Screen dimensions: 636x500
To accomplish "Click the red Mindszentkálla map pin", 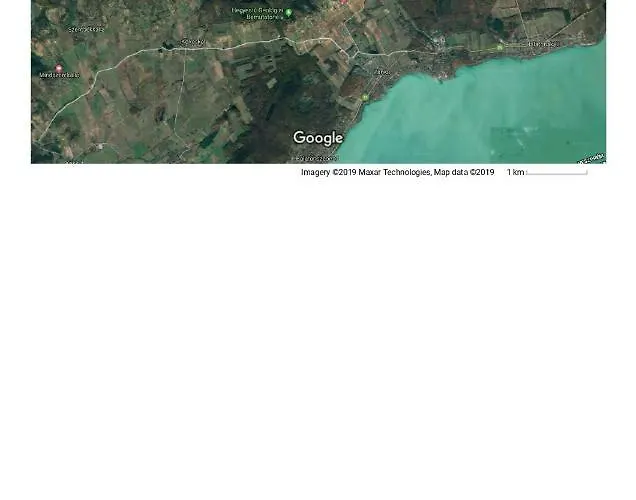I will tap(58, 68).
